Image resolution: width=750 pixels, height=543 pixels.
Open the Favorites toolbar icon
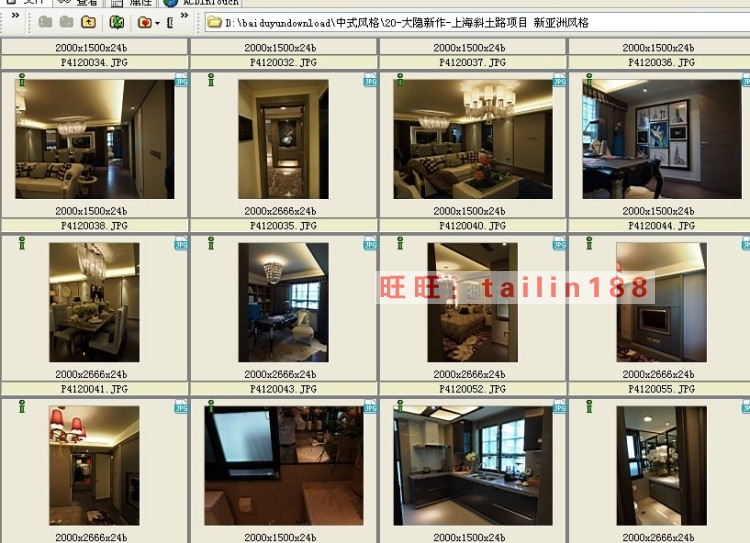click(144, 22)
